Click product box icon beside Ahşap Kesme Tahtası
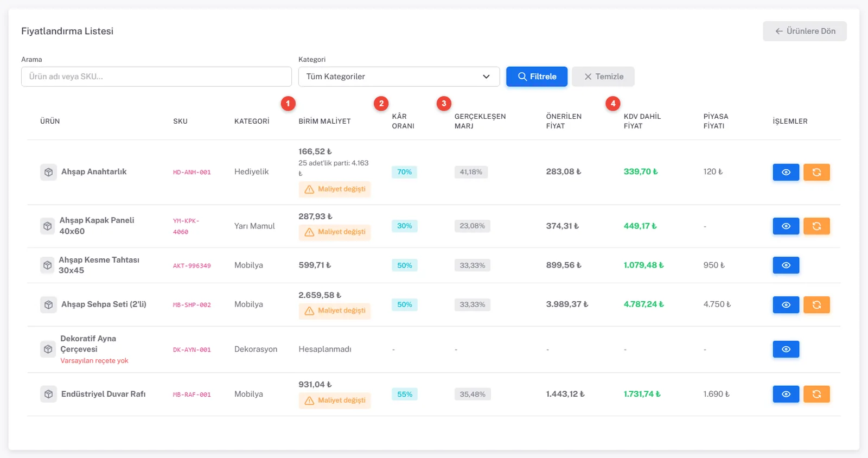 tap(47, 265)
